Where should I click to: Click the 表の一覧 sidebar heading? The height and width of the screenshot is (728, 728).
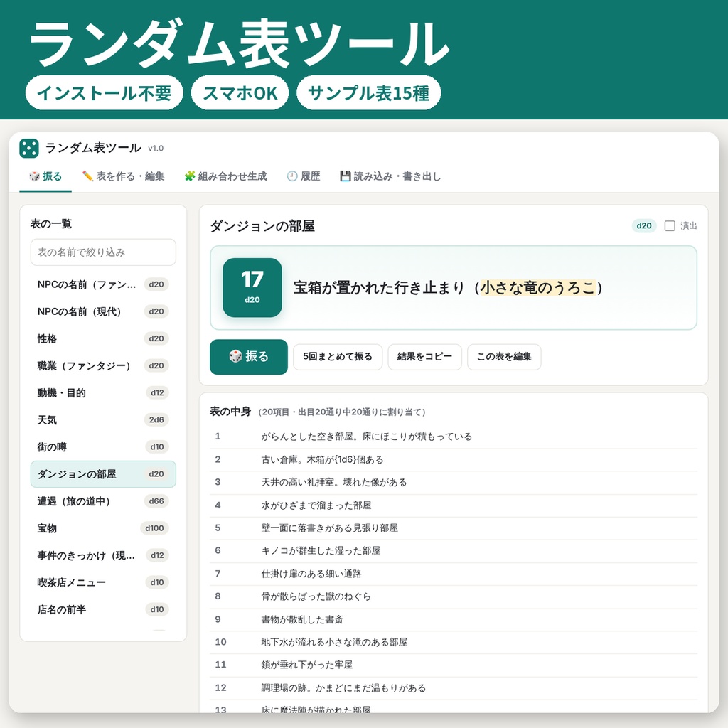51,224
